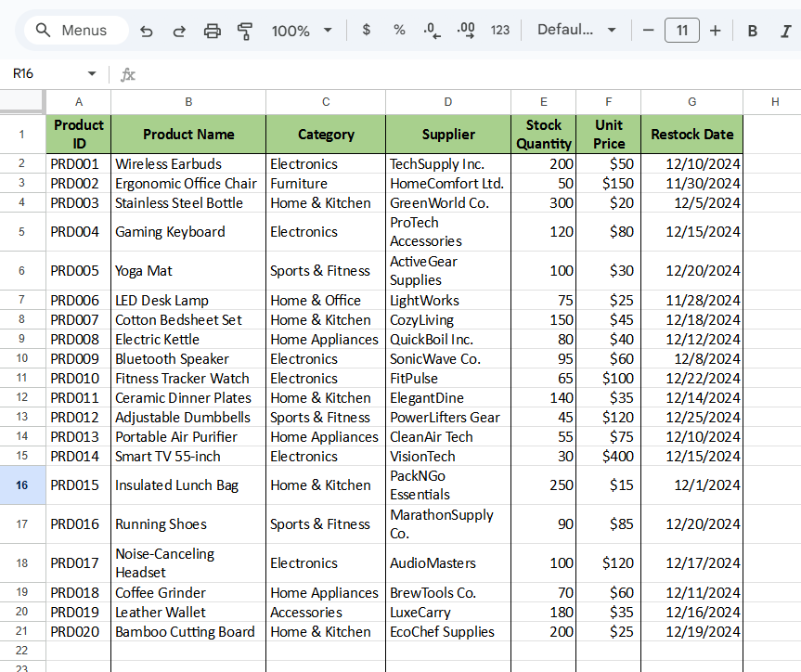Open the 100% zoom dropdown
This screenshot has height=672, width=801.
click(x=302, y=32)
